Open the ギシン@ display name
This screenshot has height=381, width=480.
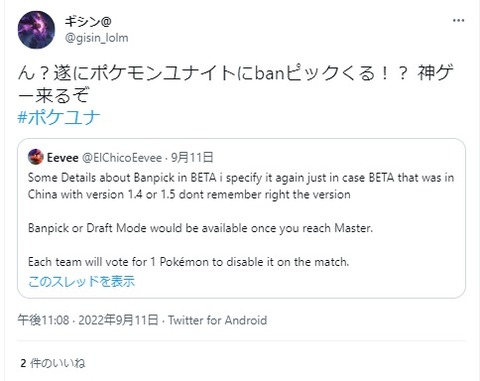pos(88,22)
